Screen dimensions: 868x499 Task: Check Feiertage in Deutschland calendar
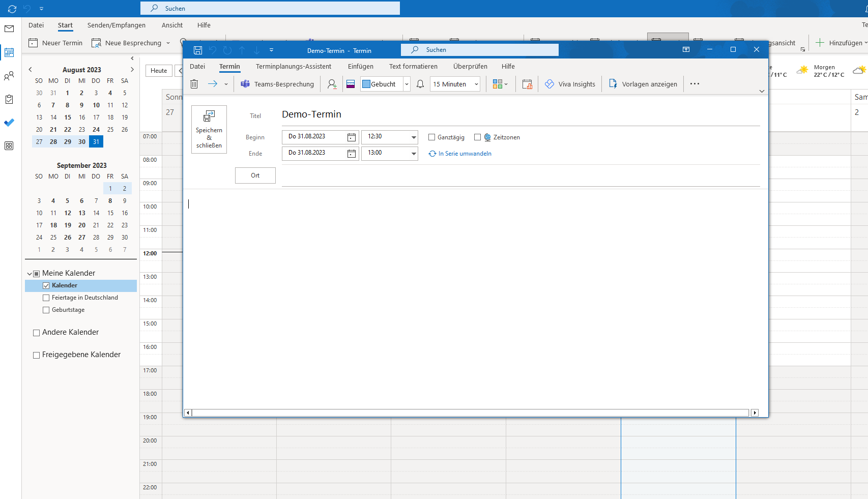pyautogui.click(x=46, y=298)
